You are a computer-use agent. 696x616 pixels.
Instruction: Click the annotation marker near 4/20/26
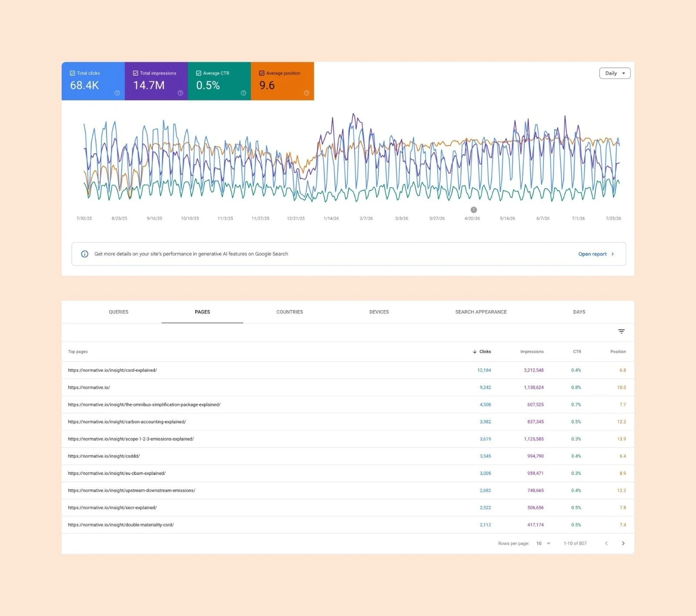tap(474, 210)
